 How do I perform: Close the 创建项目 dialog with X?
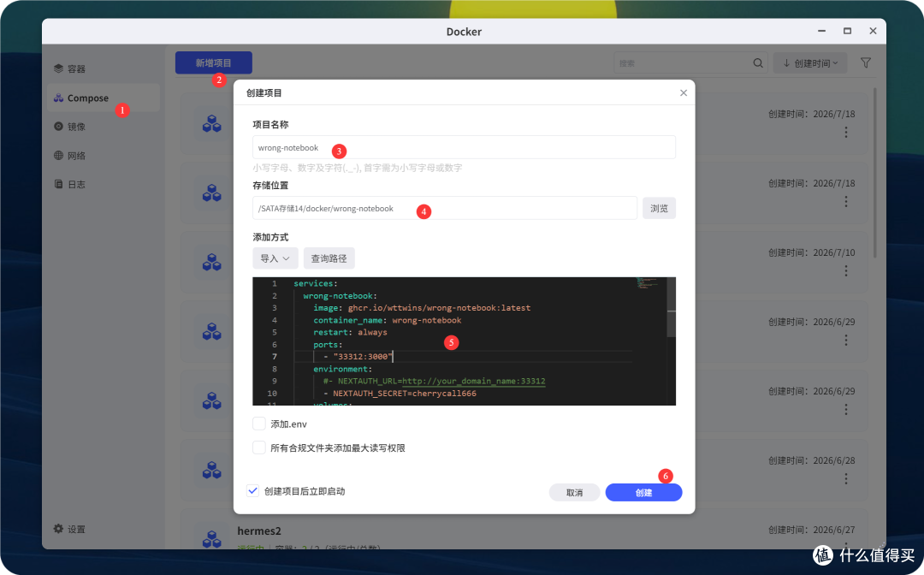tap(684, 92)
